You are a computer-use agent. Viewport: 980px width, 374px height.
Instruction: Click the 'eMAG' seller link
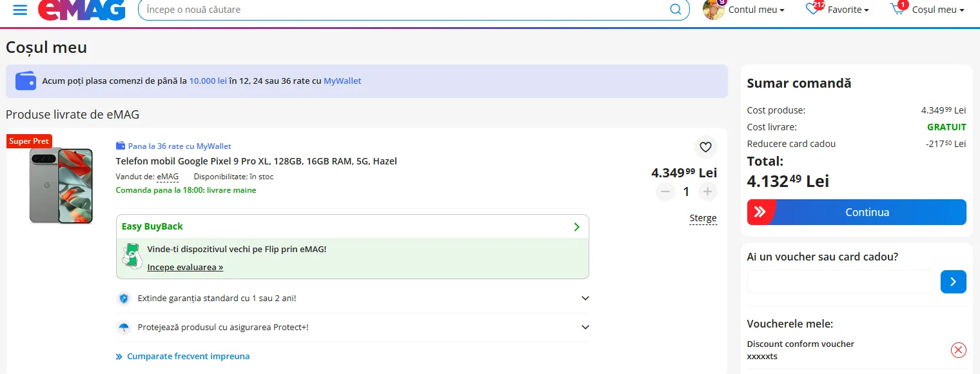168,177
